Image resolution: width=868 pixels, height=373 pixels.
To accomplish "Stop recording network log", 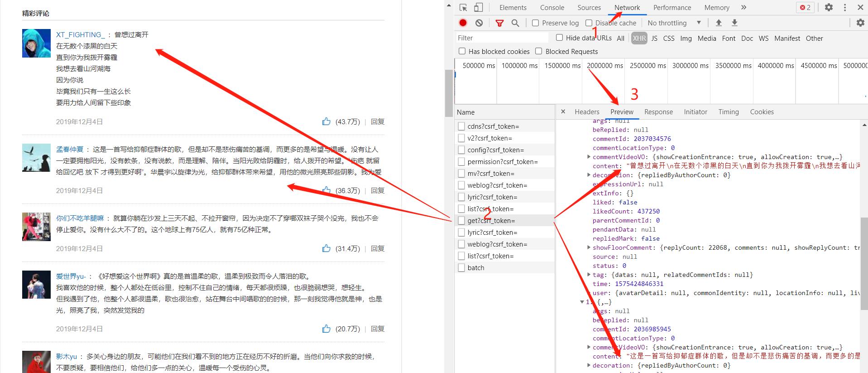I will (463, 23).
